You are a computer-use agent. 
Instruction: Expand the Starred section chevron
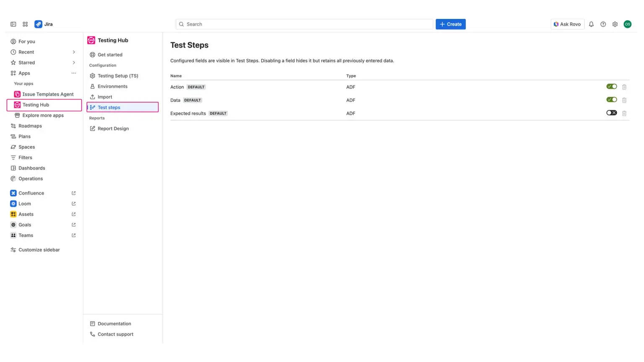74,62
